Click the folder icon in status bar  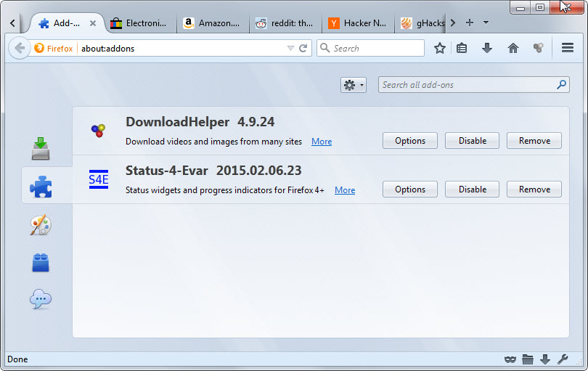point(528,359)
